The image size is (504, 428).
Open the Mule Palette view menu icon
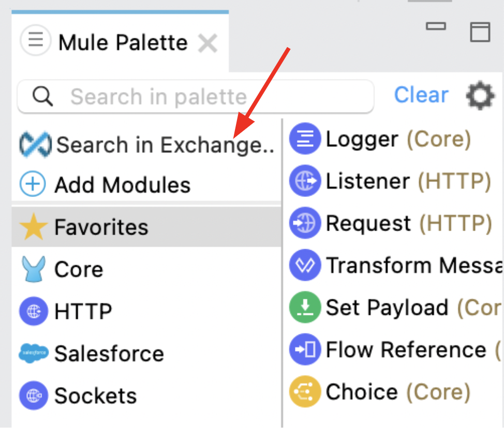pyautogui.click(x=35, y=40)
